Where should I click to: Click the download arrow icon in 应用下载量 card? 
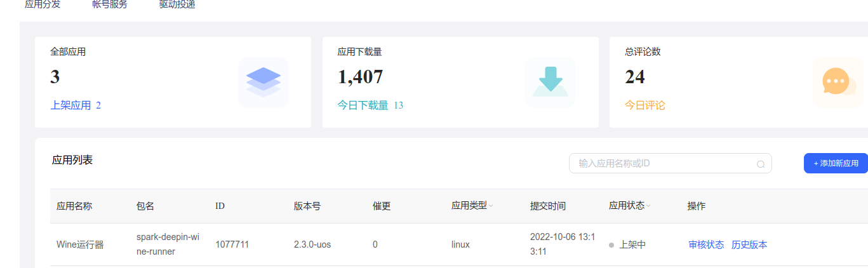coord(551,83)
